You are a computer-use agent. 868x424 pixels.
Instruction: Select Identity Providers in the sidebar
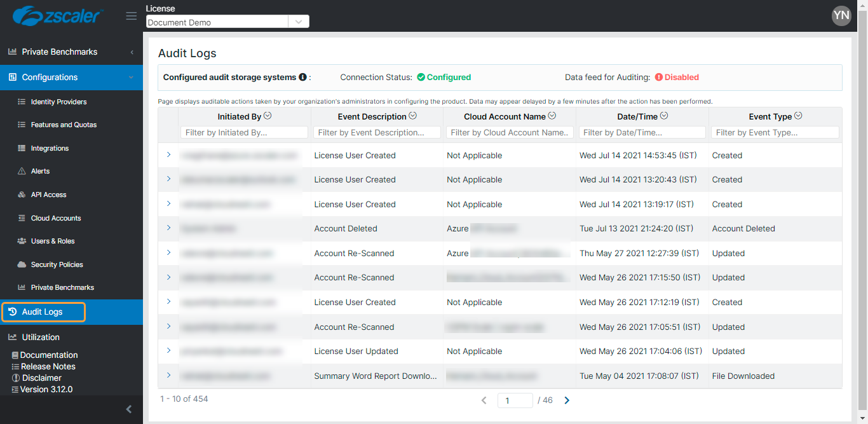point(58,102)
